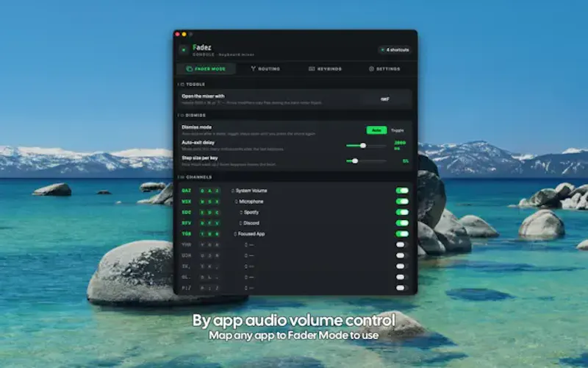The height and width of the screenshot is (368, 588).
Task: Turn on the OL. channel switch
Action: pyautogui.click(x=402, y=277)
